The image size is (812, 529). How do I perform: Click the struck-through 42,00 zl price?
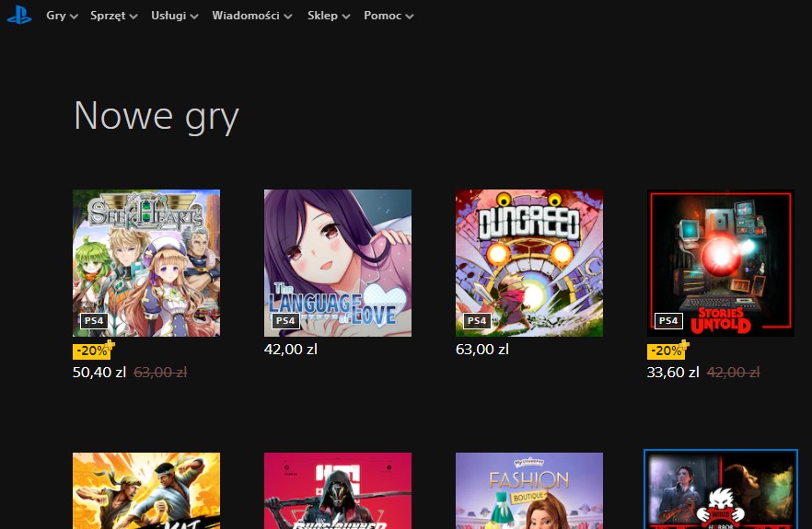[733, 373]
